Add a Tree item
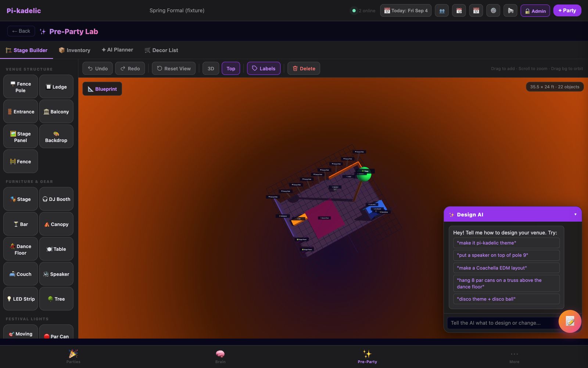Viewport: 588px width, 368px height. tap(56, 299)
